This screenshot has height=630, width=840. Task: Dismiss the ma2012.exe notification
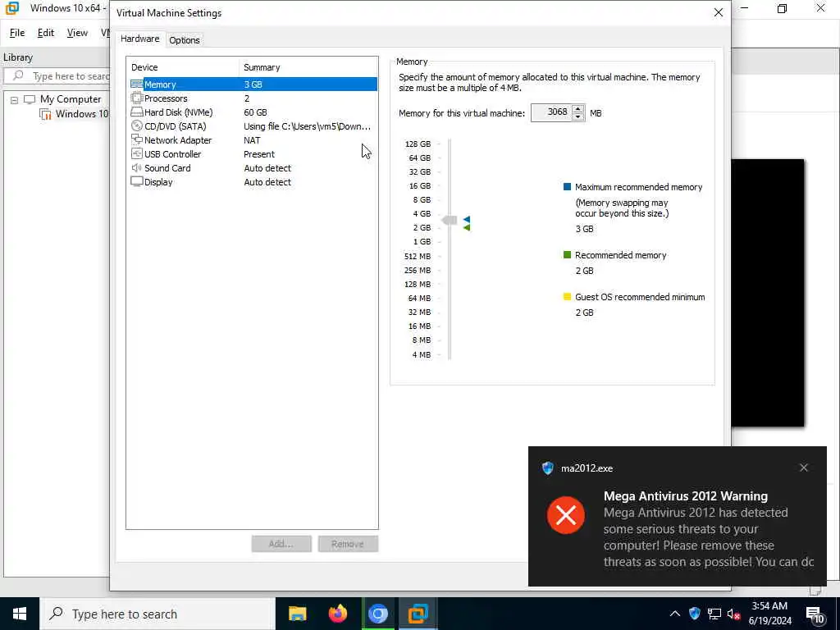coord(804,468)
